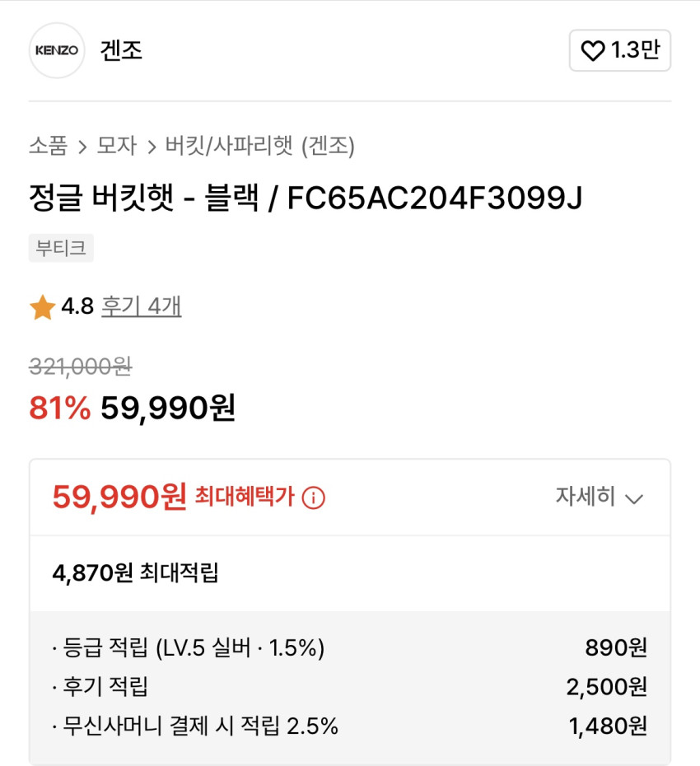Screen dimensions: 700x766
Task: Show info for 최대혜택가 via info icon
Action: pos(313,497)
